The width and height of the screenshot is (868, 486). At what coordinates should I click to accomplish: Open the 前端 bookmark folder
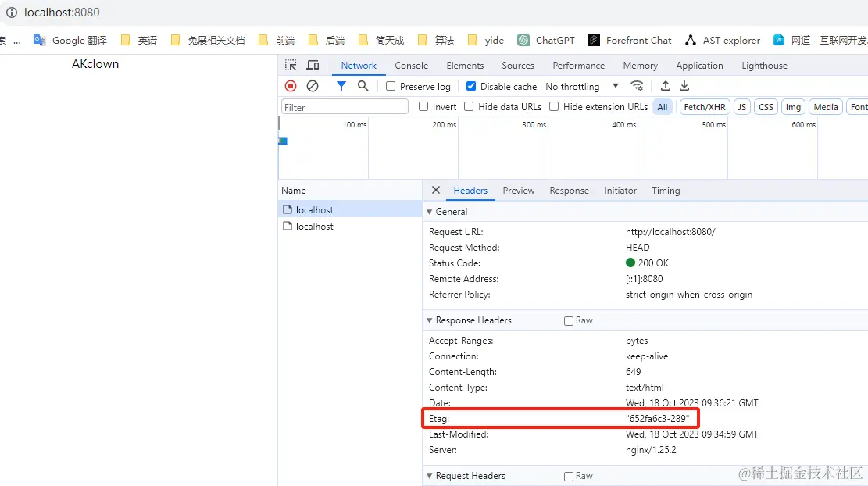pyautogui.click(x=277, y=40)
